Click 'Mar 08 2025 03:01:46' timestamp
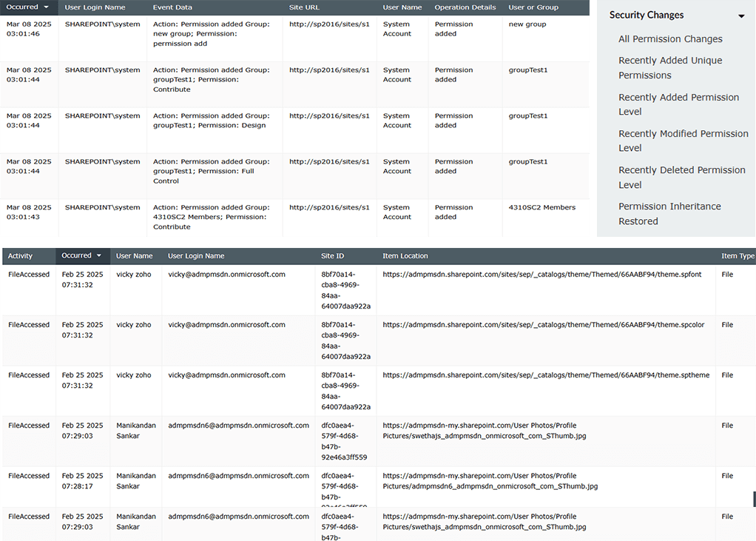Screen dimensions: 756x541 tap(29, 29)
